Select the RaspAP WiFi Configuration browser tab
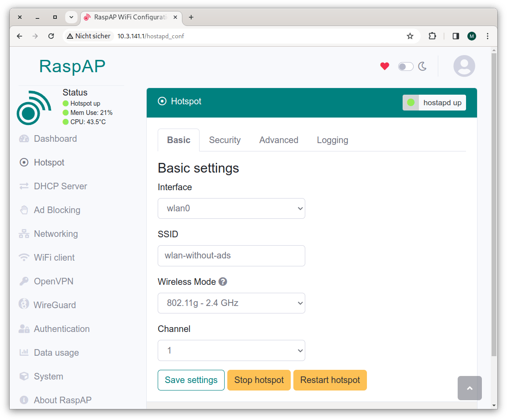 [x=131, y=18]
